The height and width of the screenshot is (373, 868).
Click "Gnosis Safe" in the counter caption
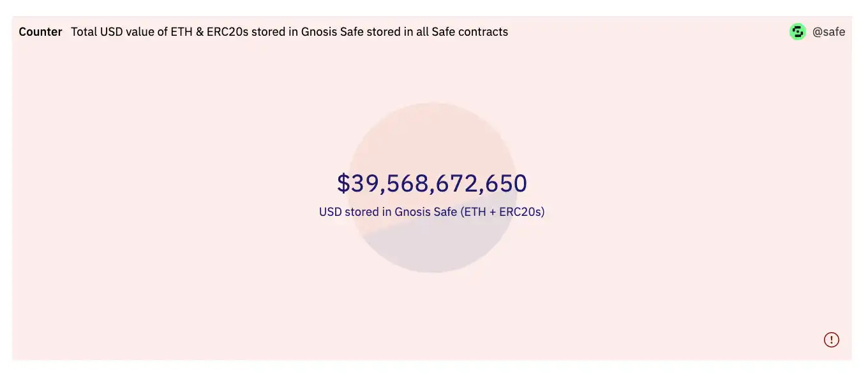(426, 211)
